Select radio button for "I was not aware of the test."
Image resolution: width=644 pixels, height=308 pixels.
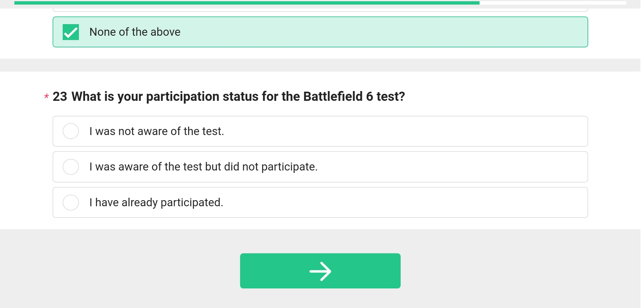click(71, 131)
